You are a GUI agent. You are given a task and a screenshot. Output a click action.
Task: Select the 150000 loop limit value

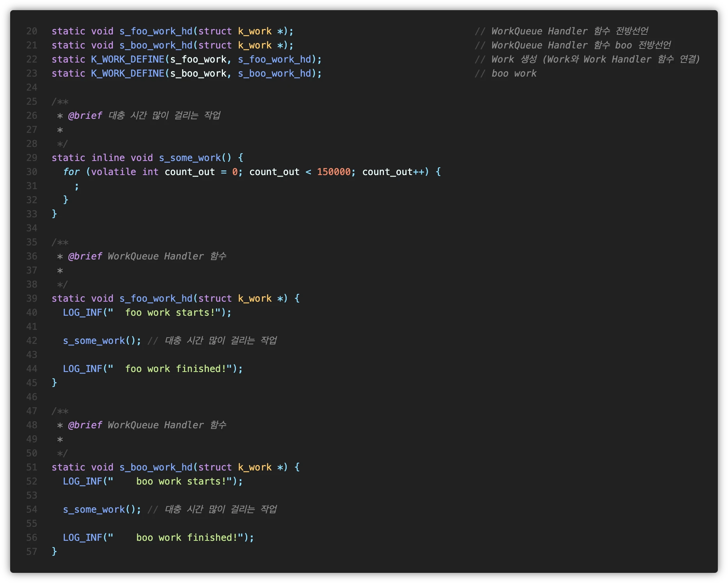334,172
